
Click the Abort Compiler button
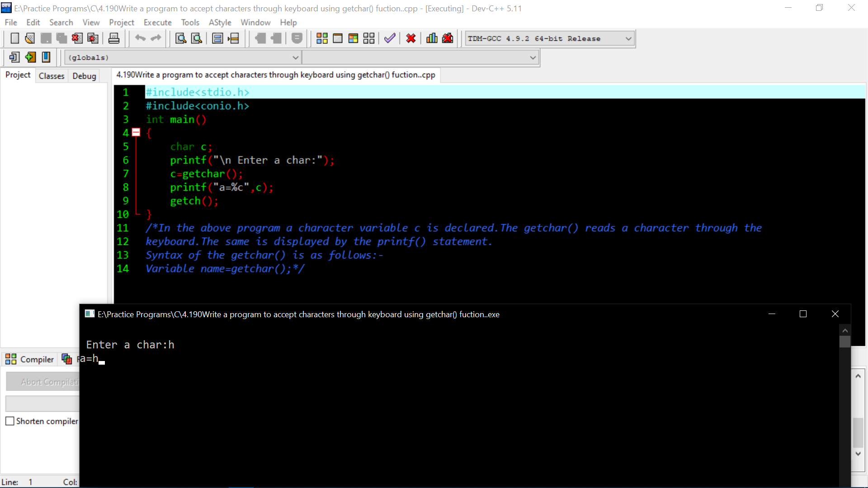click(x=48, y=382)
